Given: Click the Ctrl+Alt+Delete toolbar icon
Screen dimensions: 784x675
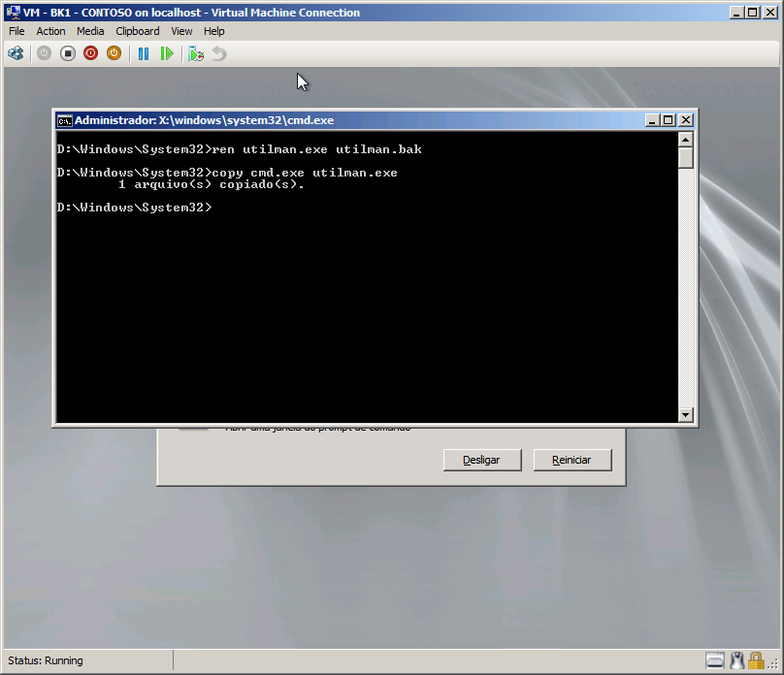Looking at the screenshot, I should (16, 53).
